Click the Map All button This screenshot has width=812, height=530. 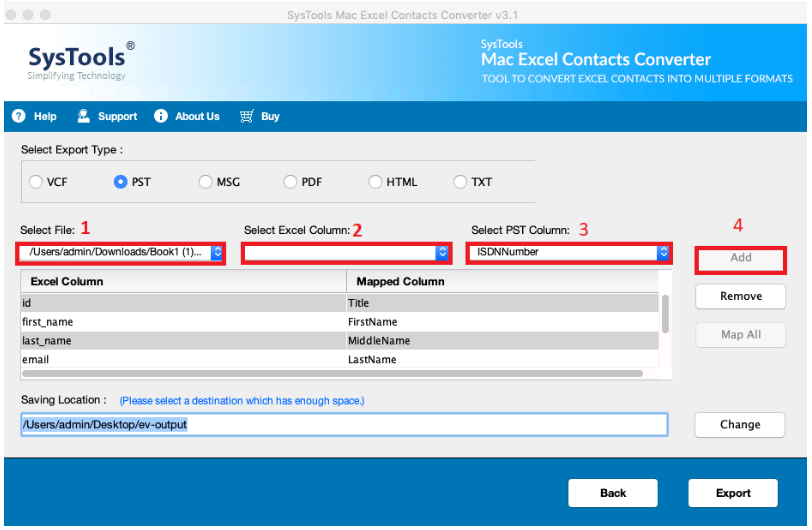741,335
